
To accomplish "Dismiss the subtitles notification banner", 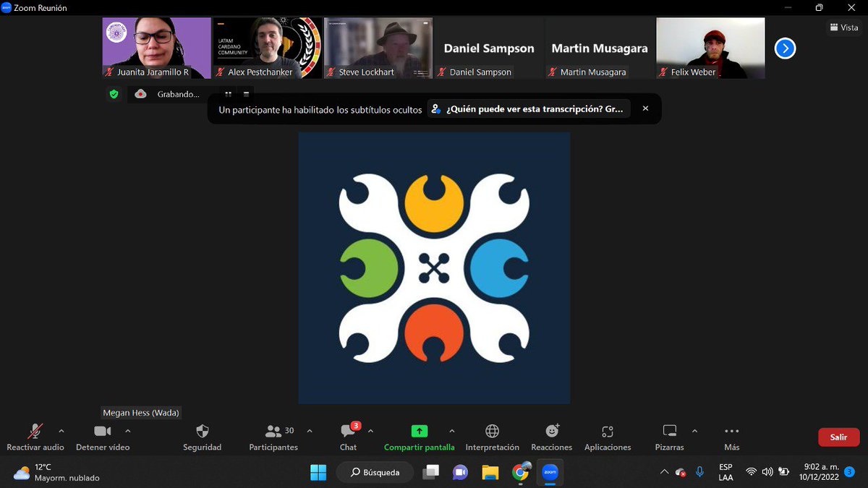I will (x=645, y=108).
